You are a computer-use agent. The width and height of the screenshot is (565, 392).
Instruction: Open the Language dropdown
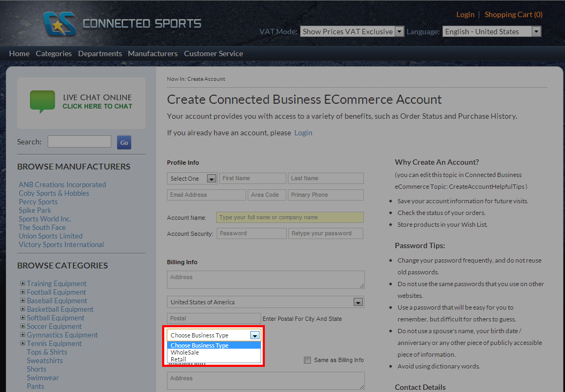point(536,32)
